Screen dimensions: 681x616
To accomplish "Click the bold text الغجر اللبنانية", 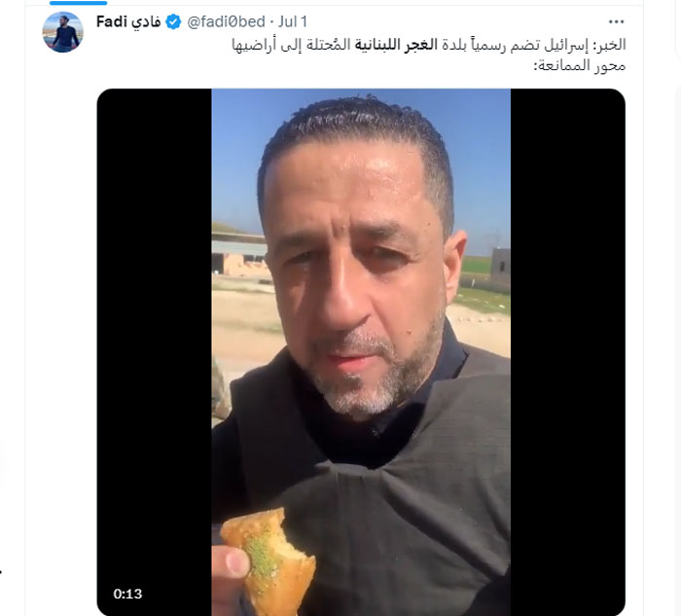I will [x=396, y=45].
